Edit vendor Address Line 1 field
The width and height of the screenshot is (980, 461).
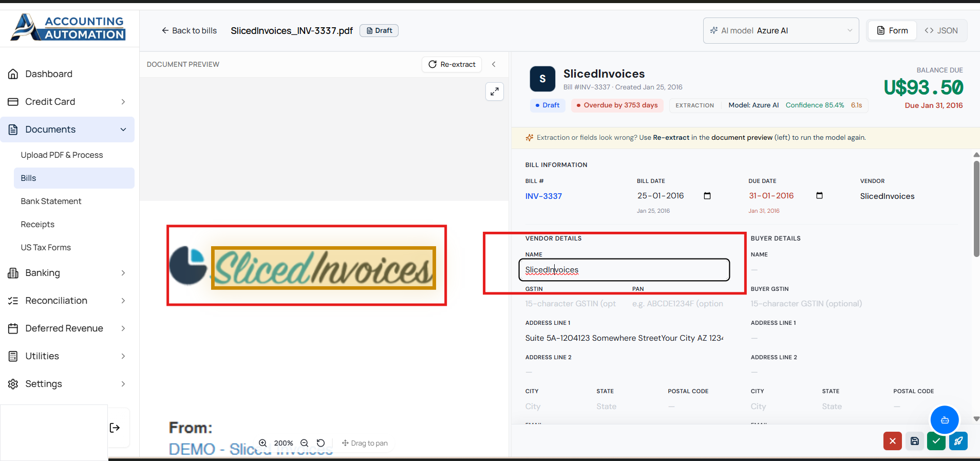(x=625, y=338)
